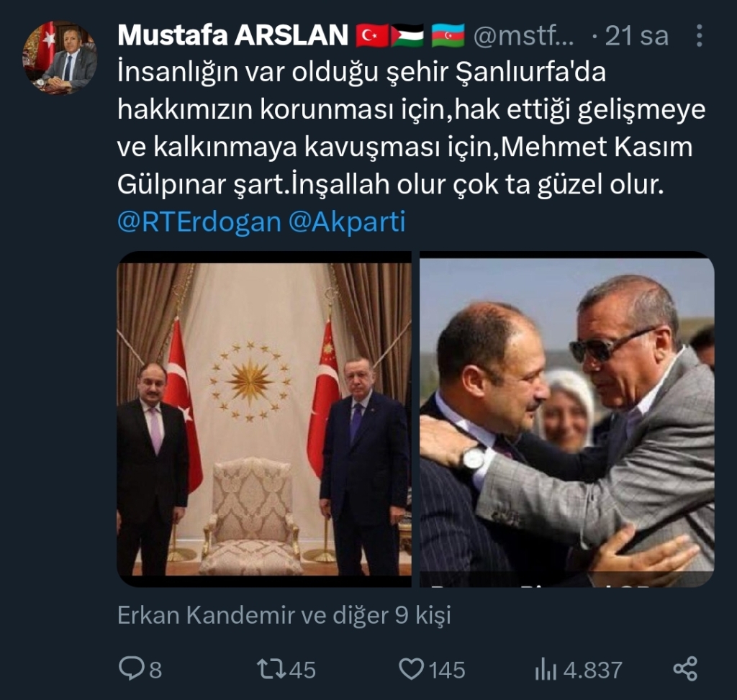Open view analytics bar chart icon

tap(546, 670)
